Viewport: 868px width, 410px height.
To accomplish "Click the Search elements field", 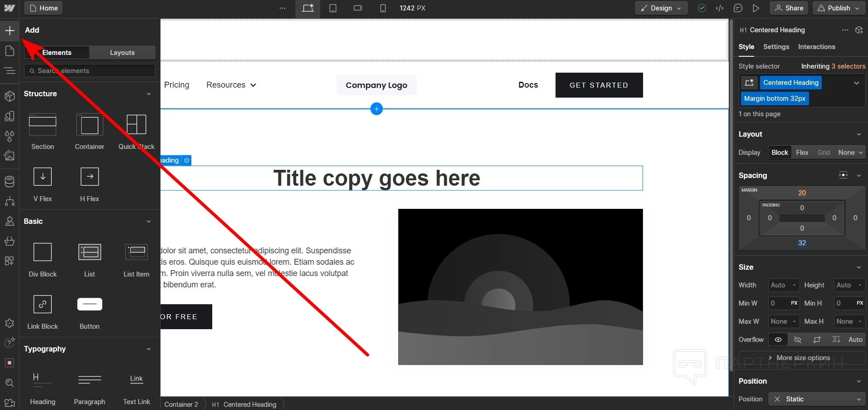I will tap(90, 71).
